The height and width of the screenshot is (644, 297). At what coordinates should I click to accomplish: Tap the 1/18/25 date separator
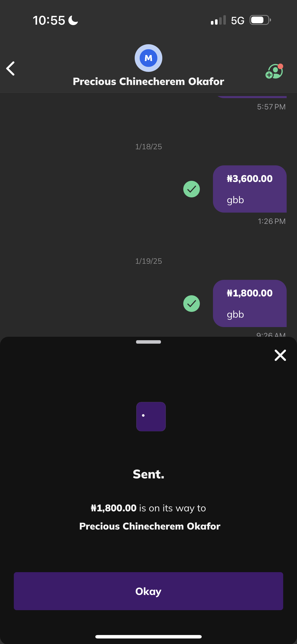148,147
